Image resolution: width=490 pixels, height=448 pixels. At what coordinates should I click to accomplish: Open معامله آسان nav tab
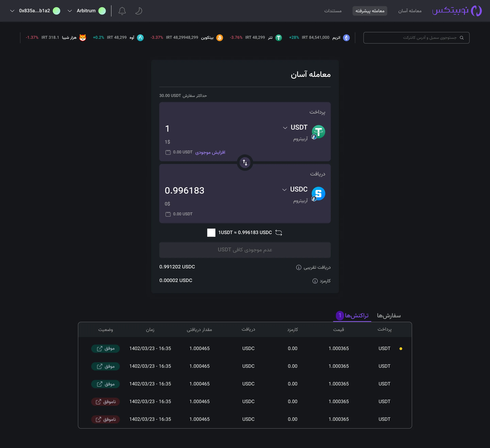[410, 11]
